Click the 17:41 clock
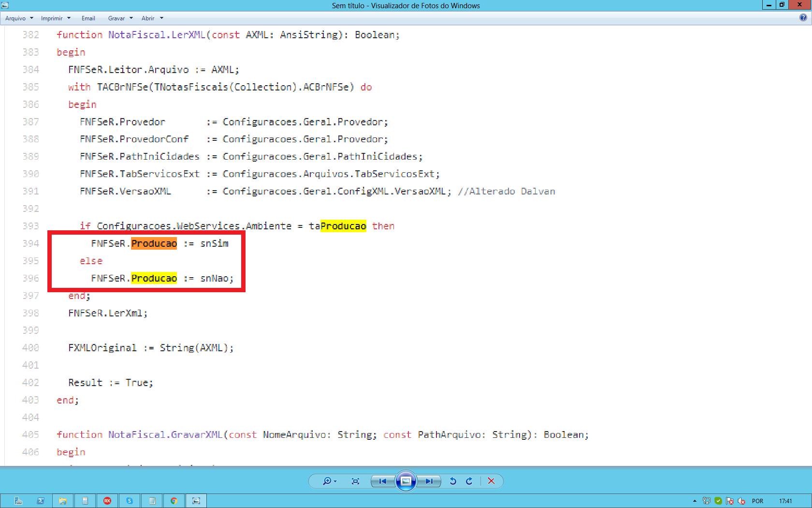 [785, 501]
